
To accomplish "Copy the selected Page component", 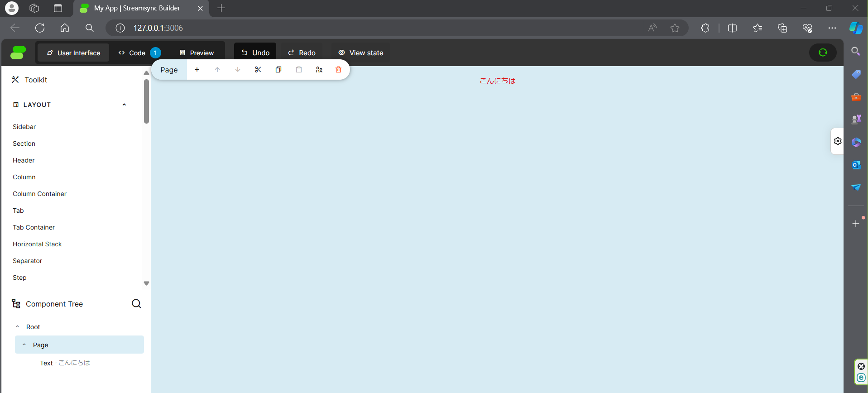I will pyautogui.click(x=278, y=70).
